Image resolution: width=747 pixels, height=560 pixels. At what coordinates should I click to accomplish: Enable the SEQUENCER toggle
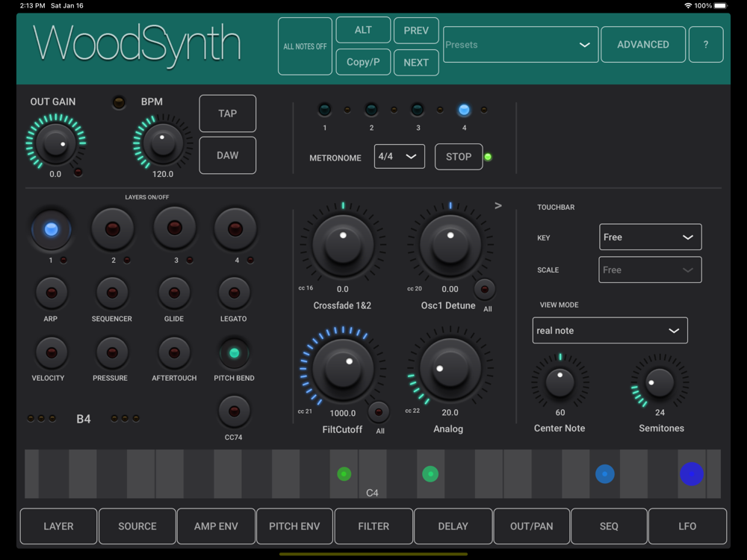(112, 293)
